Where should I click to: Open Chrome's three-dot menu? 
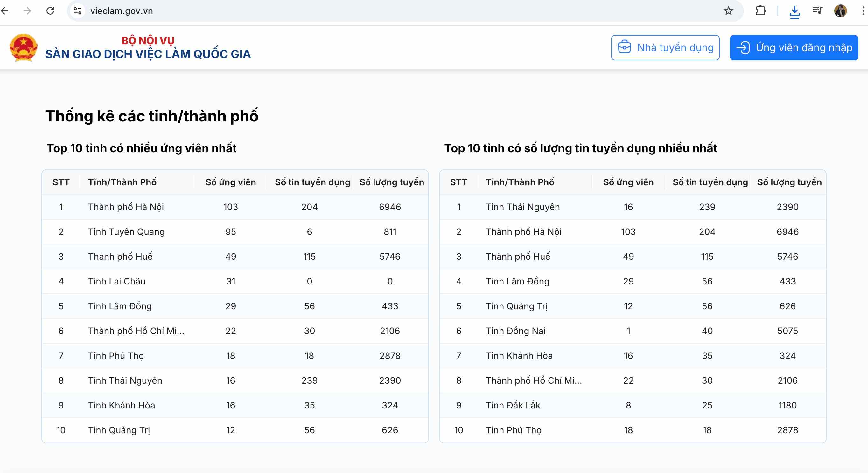coord(863,11)
